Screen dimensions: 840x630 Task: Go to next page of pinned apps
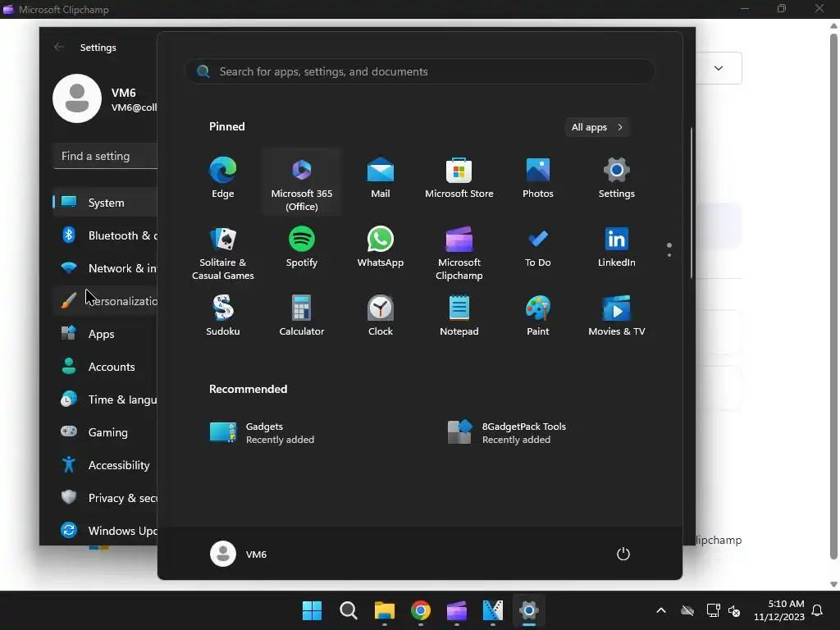(669, 255)
